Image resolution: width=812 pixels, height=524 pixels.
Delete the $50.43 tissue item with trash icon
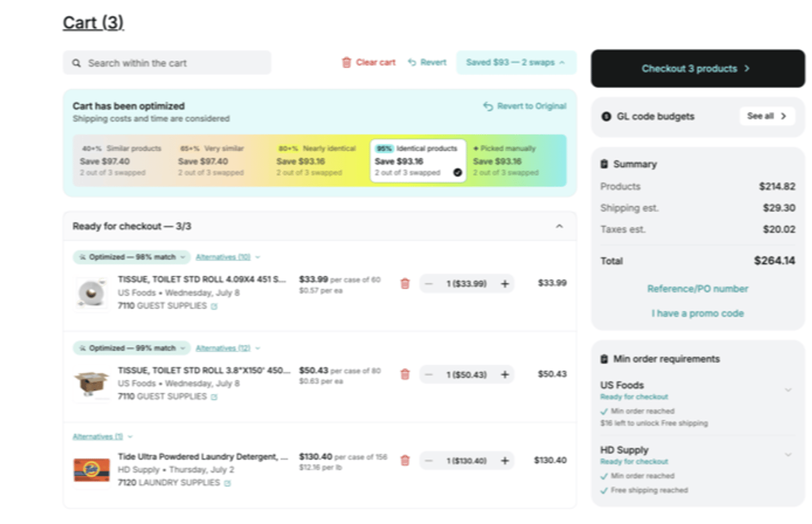405,375
